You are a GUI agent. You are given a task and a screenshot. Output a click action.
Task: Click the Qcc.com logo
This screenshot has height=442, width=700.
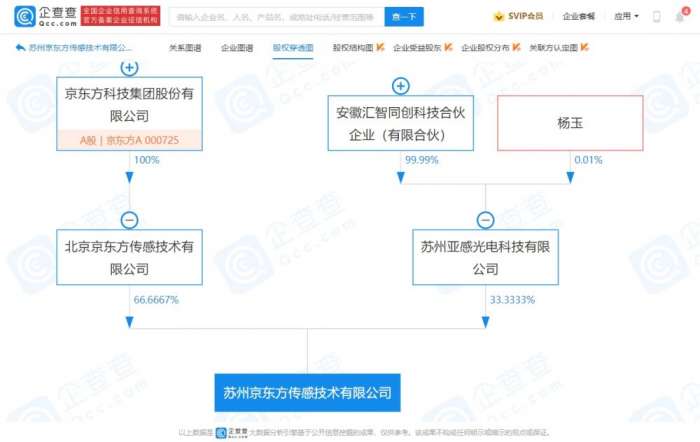(x=46, y=16)
